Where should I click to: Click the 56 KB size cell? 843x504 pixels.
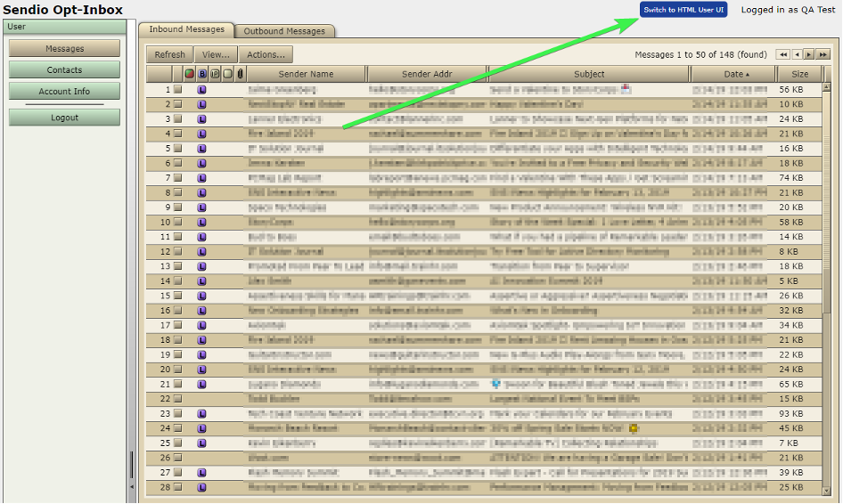(791, 90)
